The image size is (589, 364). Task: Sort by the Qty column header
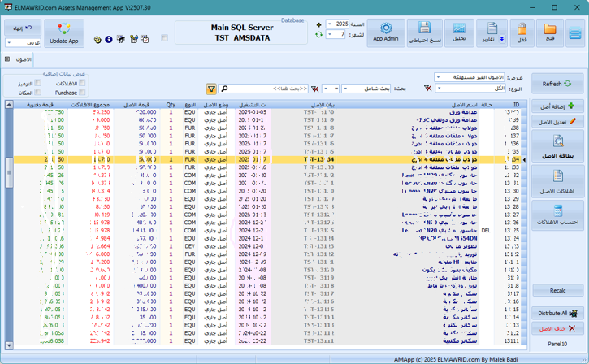pos(171,105)
